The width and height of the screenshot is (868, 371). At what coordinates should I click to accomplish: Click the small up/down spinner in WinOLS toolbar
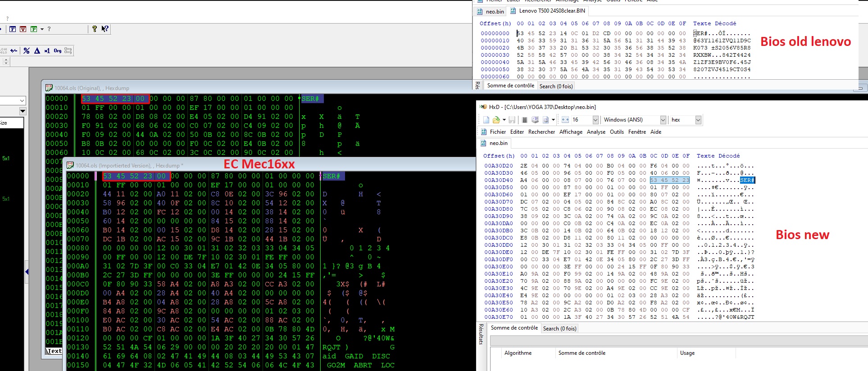click(6, 61)
